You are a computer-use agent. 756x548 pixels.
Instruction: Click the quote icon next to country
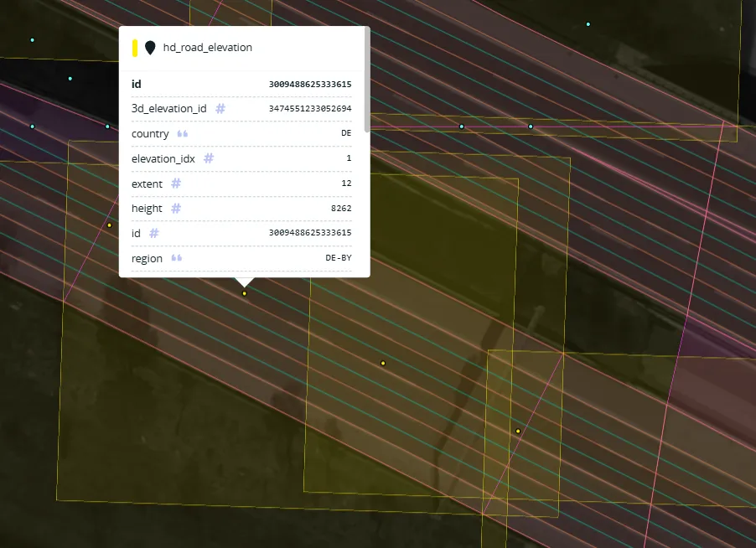click(182, 133)
